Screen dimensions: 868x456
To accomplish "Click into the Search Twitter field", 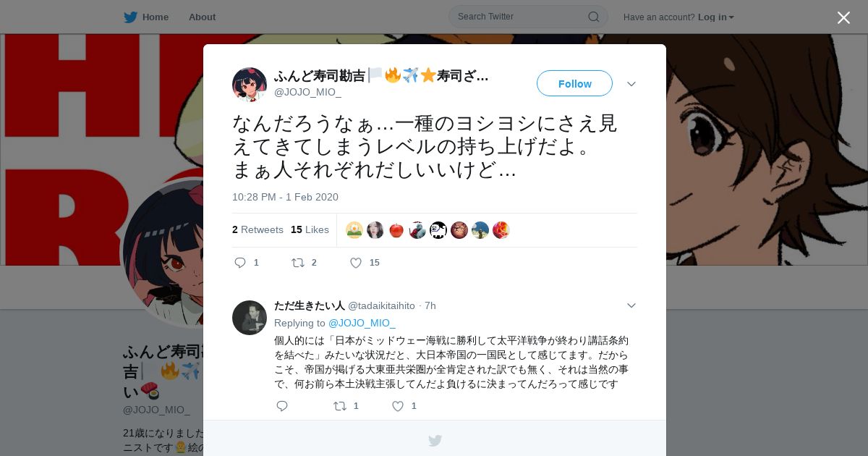I will (521, 17).
